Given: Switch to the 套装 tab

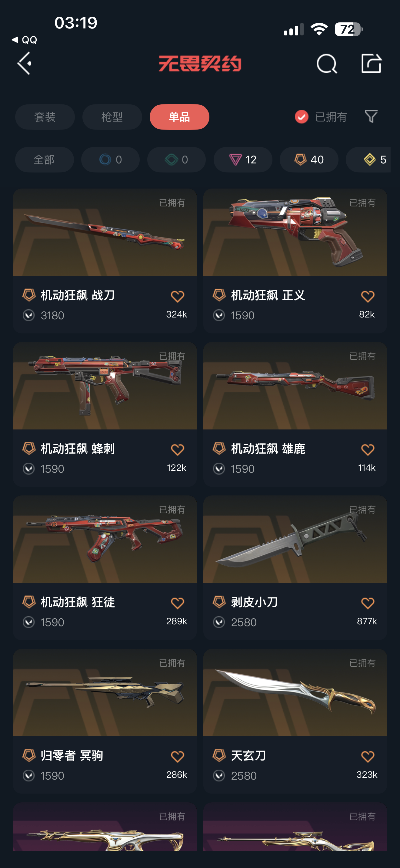Looking at the screenshot, I should [x=45, y=117].
